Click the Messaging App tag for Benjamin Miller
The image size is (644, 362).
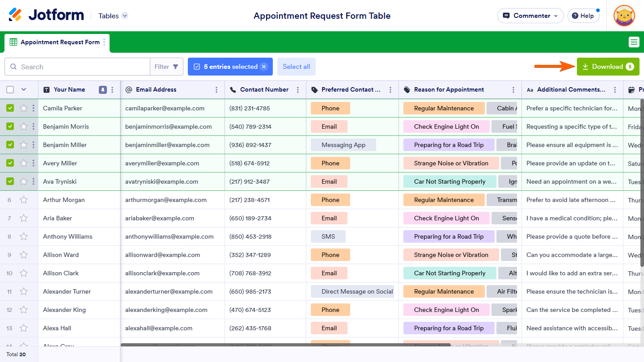(343, 145)
